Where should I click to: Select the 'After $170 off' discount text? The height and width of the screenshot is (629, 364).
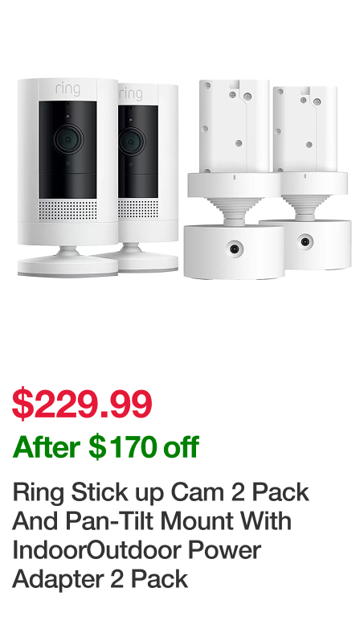click(106, 447)
